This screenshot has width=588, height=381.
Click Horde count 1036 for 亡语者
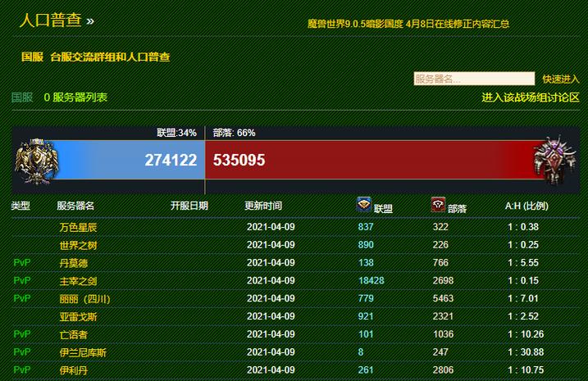tap(443, 334)
